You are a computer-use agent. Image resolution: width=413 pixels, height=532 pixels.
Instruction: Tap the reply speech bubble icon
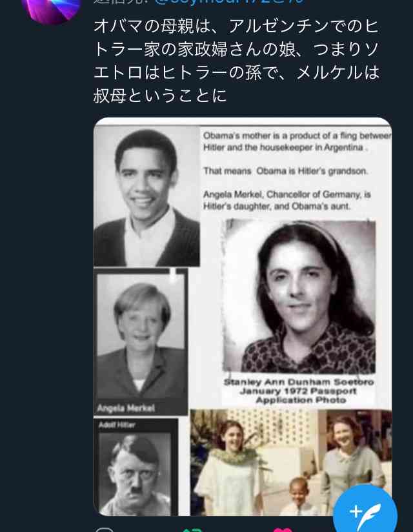coord(104,529)
